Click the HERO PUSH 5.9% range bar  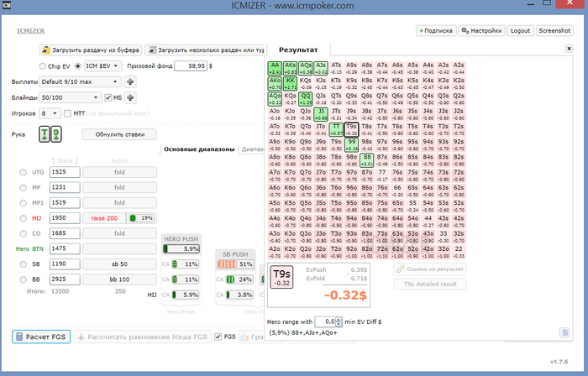pyautogui.click(x=181, y=248)
